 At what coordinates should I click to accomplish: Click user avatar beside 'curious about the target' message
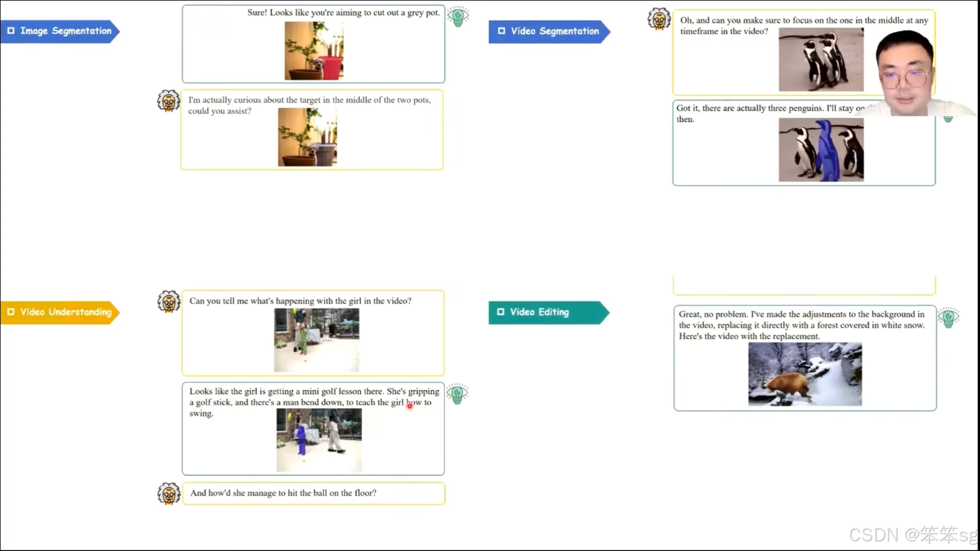tap(168, 101)
